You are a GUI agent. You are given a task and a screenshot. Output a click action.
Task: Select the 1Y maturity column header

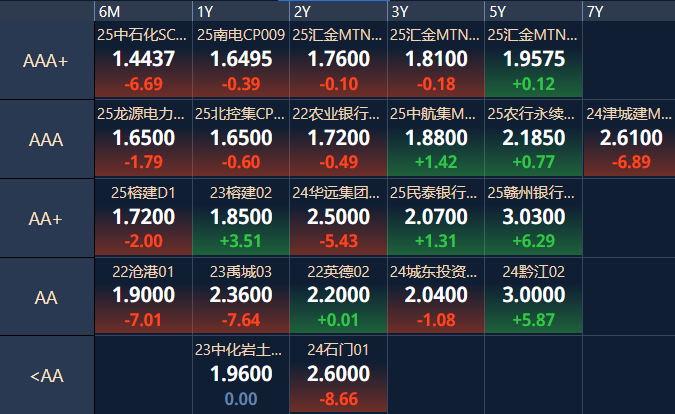(x=240, y=11)
